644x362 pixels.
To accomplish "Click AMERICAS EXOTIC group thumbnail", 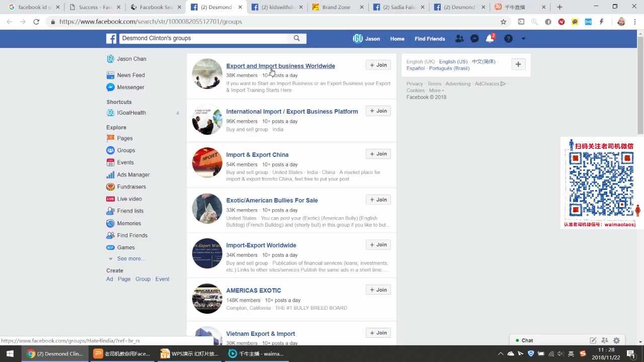I will (x=207, y=299).
